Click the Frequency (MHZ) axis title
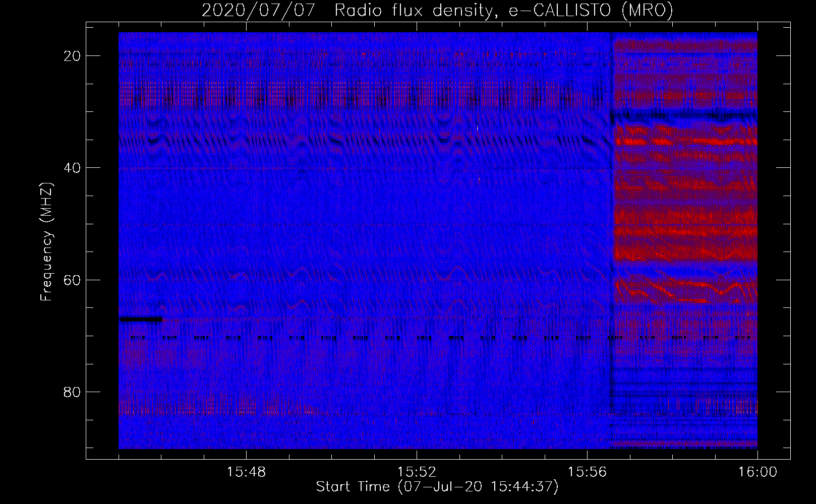This screenshot has width=816, height=504. click(46, 242)
